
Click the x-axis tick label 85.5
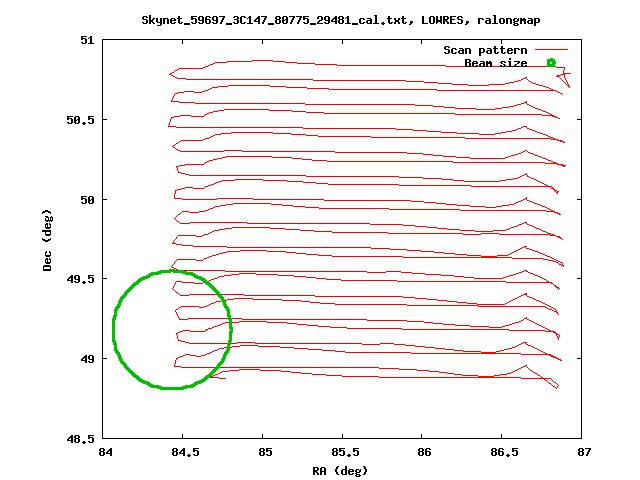click(345, 452)
